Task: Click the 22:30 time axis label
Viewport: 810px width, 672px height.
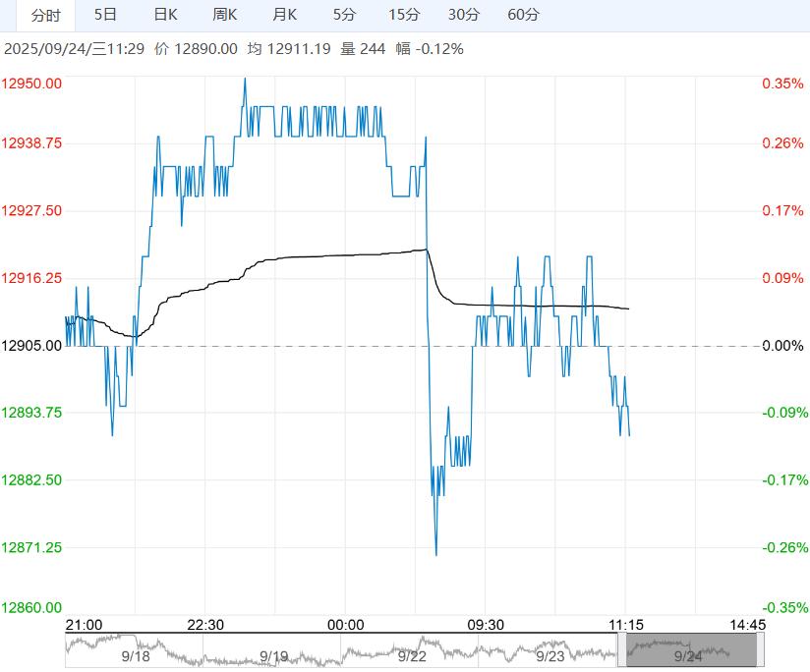Action: point(205,625)
